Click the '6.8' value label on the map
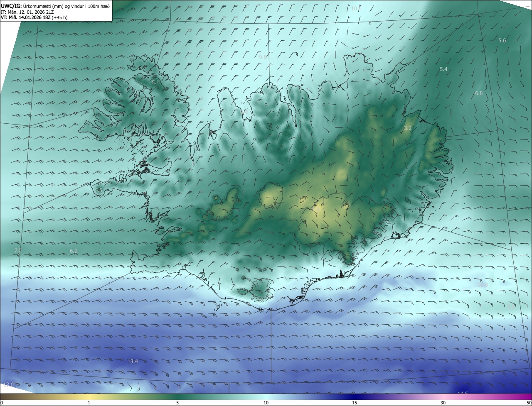The height and width of the screenshot is (406, 532). [479, 93]
